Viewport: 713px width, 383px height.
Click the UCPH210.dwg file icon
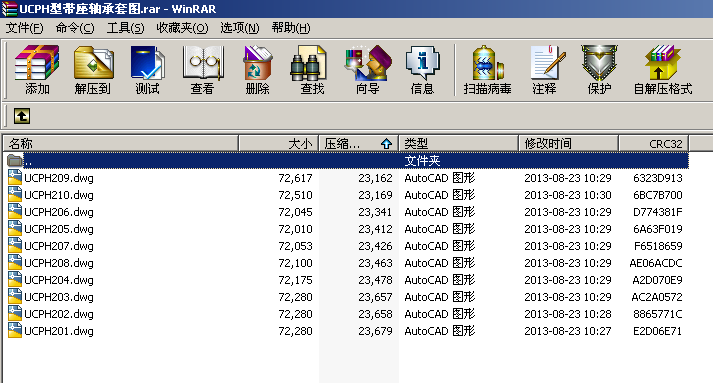point(15,195)
